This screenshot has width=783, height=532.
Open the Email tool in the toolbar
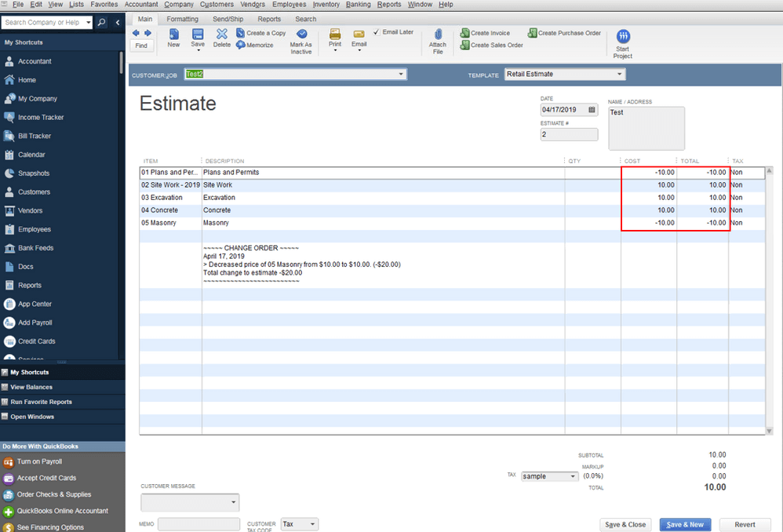tap(359, 36)
